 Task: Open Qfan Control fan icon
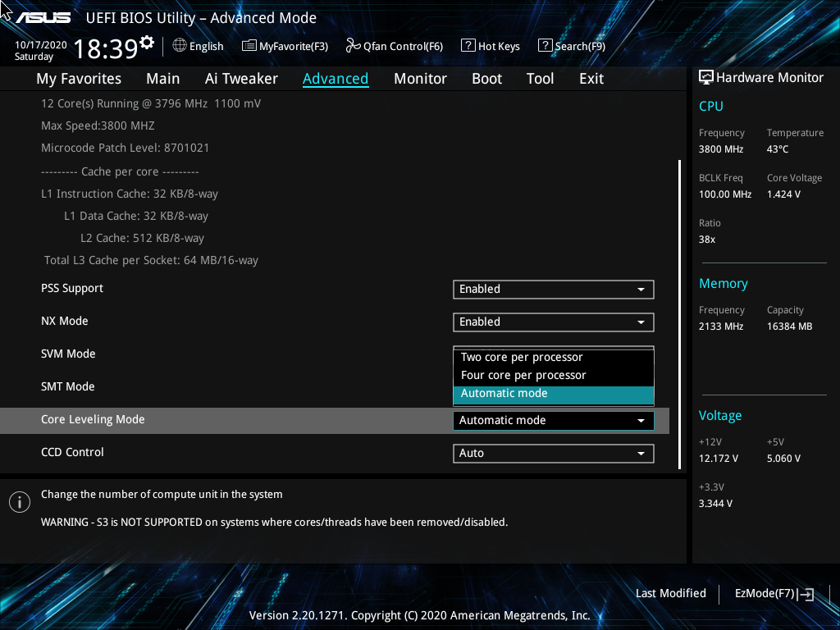(353, 46)
